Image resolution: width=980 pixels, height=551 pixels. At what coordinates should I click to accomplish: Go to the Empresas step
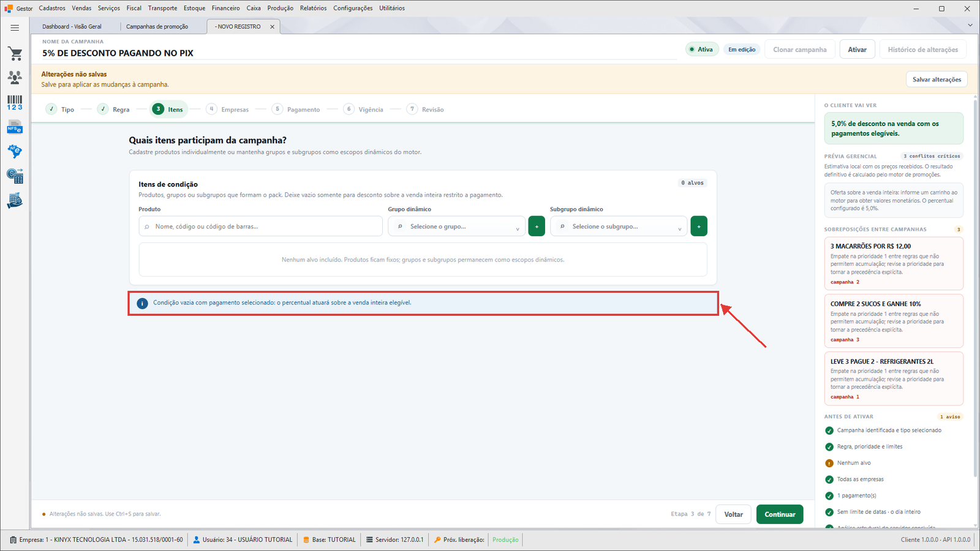(x=228, y=109)
